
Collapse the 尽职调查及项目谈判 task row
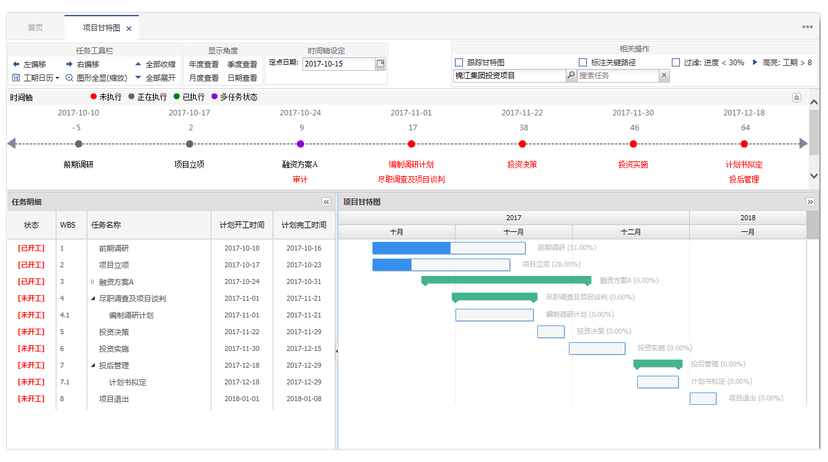(x=93, y=299)
